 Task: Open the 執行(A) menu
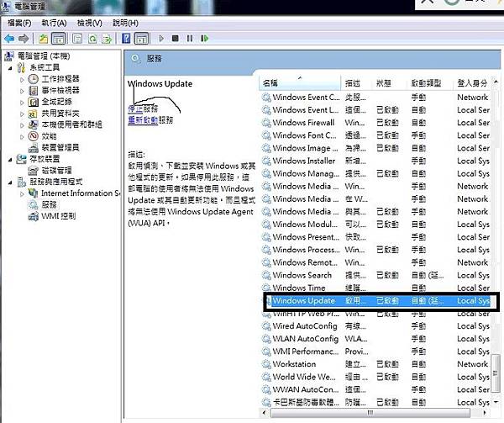tap(55, 23)
